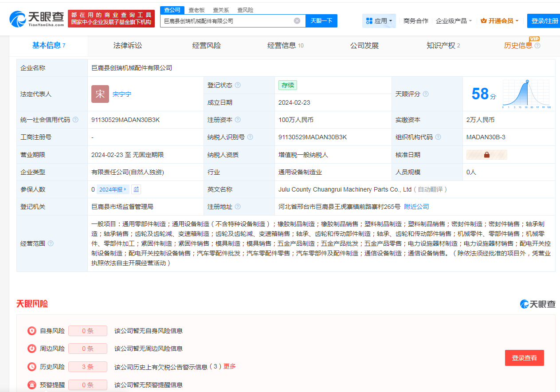Click the 宋 avatar of legal representative

click(x=100, y=94)
